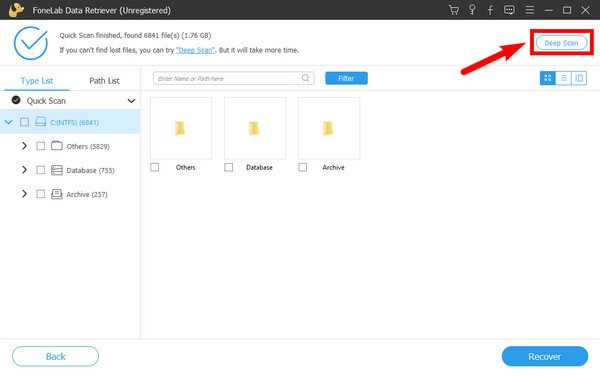Open the Facebook icon in title bar
This screenshot has width=600, height=378.
pyautogui.click(x=490, y=10)
